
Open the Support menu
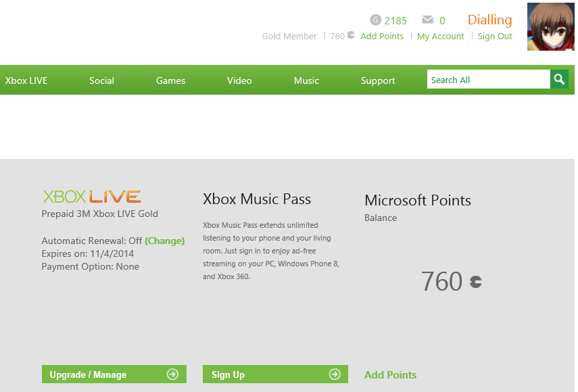point(378,80)
